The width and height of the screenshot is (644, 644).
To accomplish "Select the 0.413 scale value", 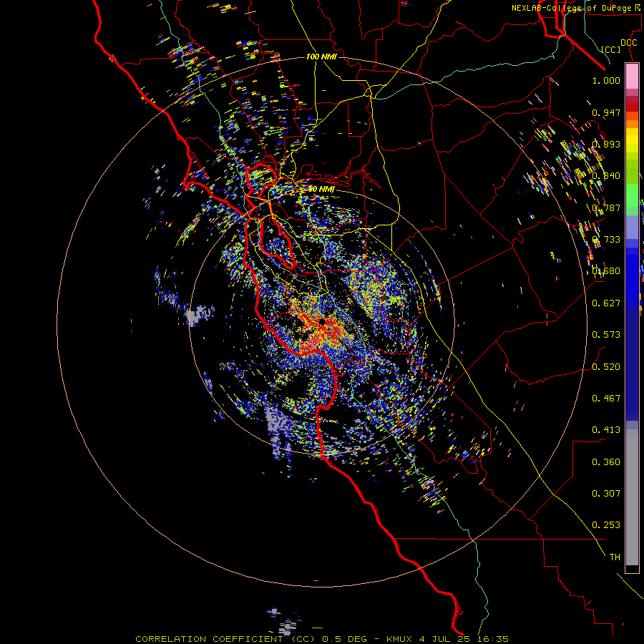I will click(x=606, y=430).
